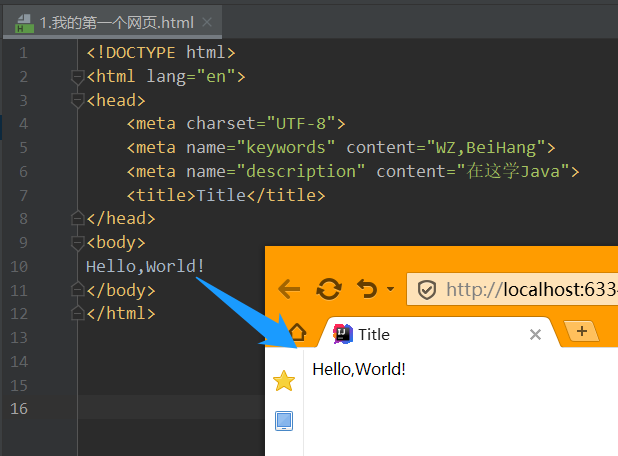Click line number 16 in the gutter
Image resolution: width=618 pixels, height=456 pixels.
(19, 409)
